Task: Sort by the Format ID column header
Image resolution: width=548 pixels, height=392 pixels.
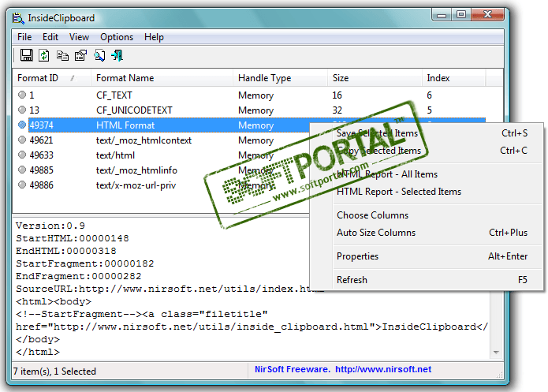Action: point(52,78)
